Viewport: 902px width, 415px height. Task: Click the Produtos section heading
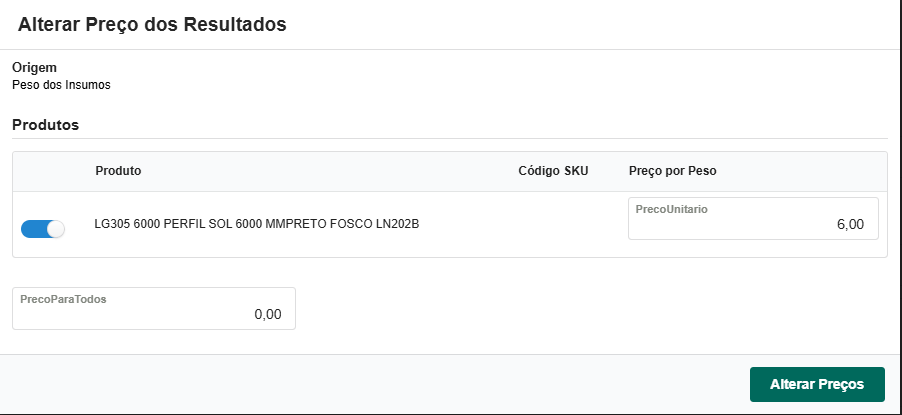coord(45,126)
